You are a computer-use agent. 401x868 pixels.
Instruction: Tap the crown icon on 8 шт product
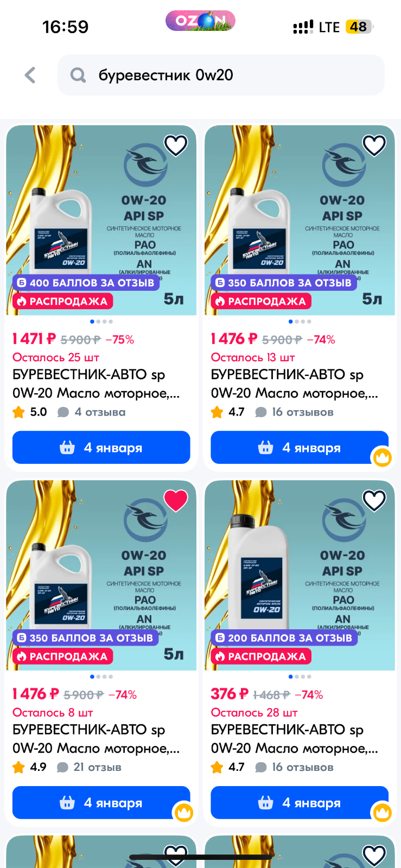coord(183,813)
